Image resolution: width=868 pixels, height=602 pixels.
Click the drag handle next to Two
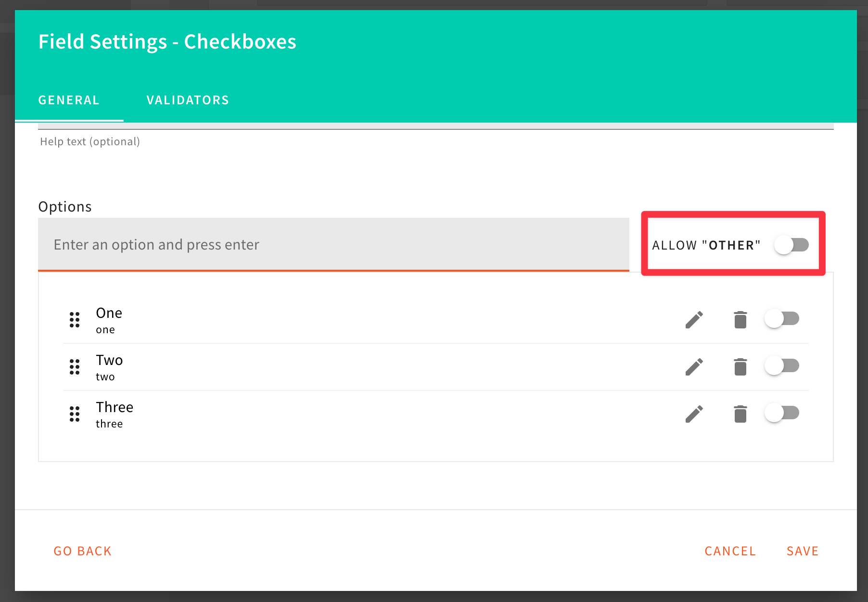pyautogui.click(x=74, y=367)
